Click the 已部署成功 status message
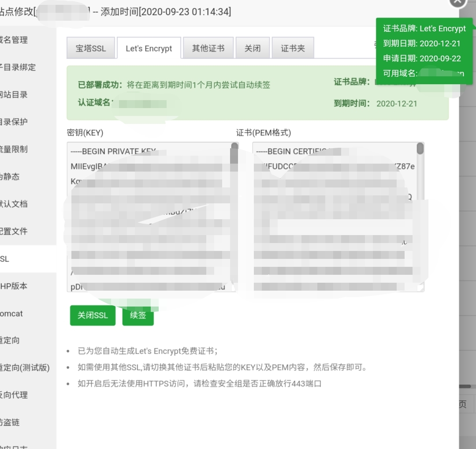476x449 pixels. pos(174,85)
